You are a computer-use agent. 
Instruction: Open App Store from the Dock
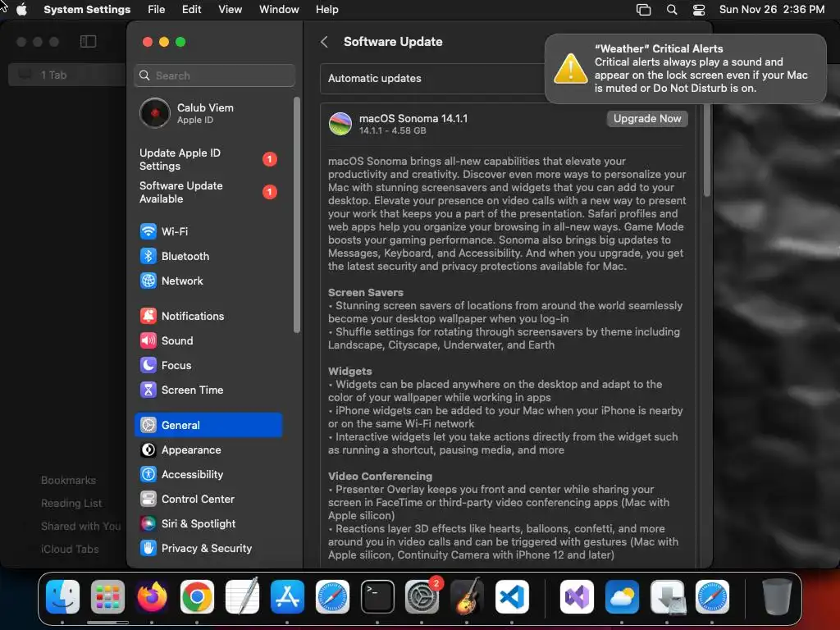point(287,597)
